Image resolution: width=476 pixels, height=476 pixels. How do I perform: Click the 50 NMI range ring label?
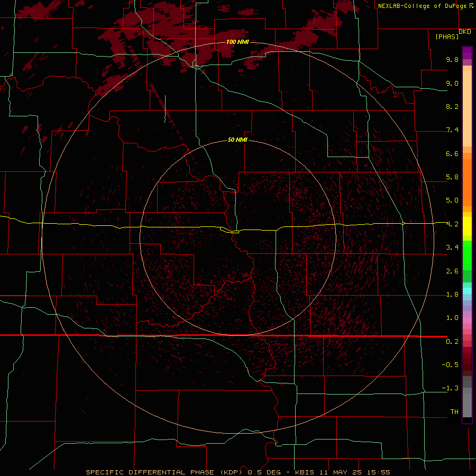click(x=237, y=140)
